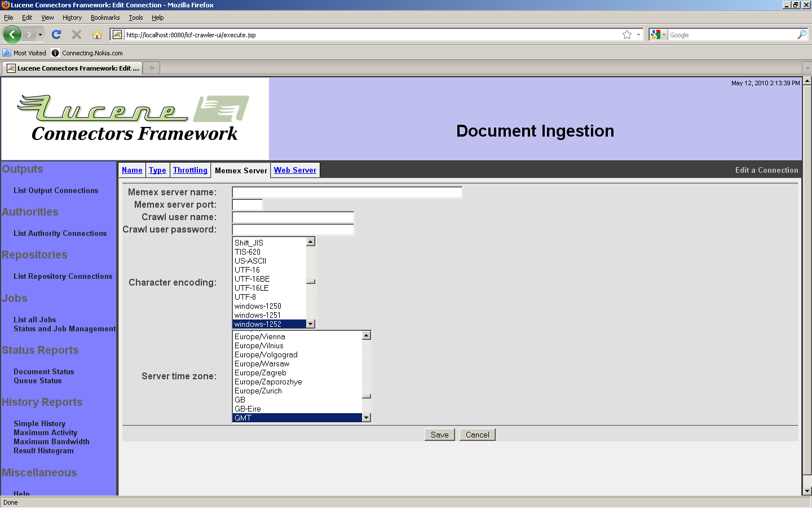Viewport: 812px width, 508px height.
Task: Switch to the Throttling tab
Action: (190, 170)
